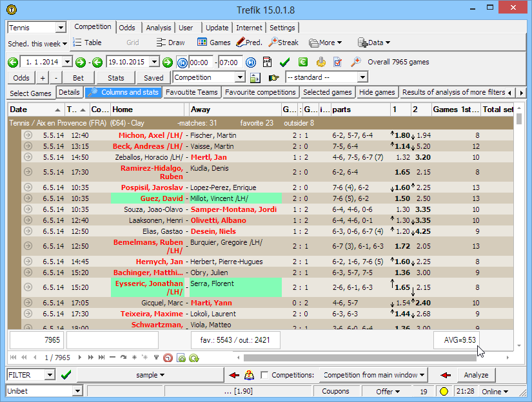Expand the Unibet bookmaker dropdown
The height and width of the screenshot is (402, 532).
77,391
